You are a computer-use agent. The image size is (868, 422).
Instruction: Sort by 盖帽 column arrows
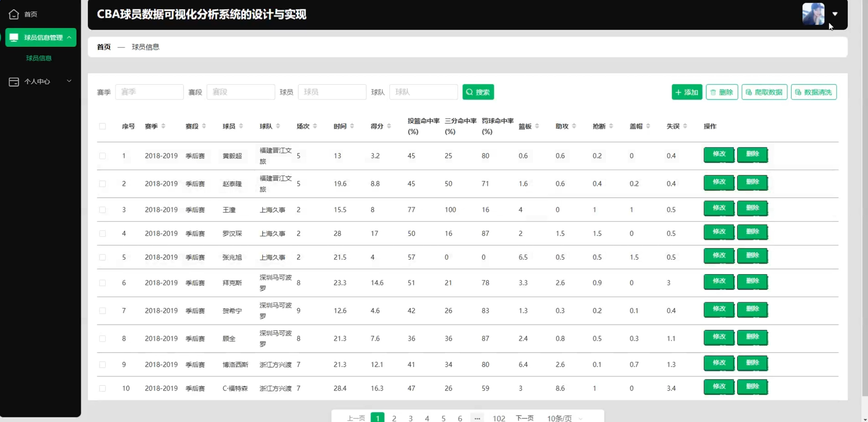[648, 126]
